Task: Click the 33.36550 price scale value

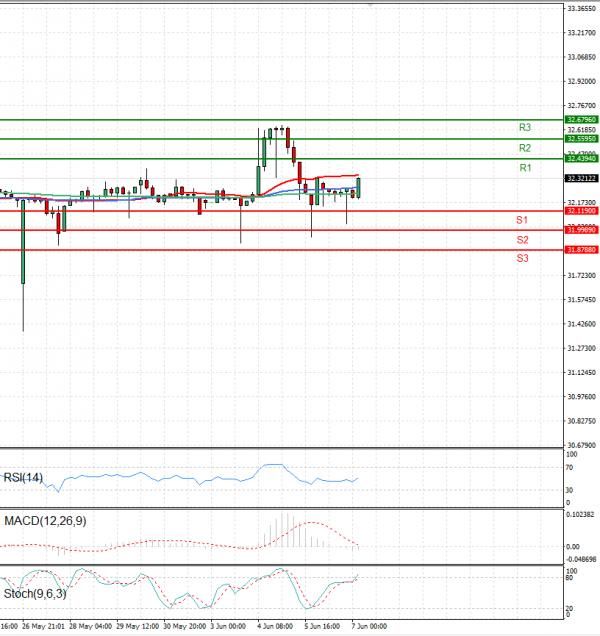Action: click(581, 9)
